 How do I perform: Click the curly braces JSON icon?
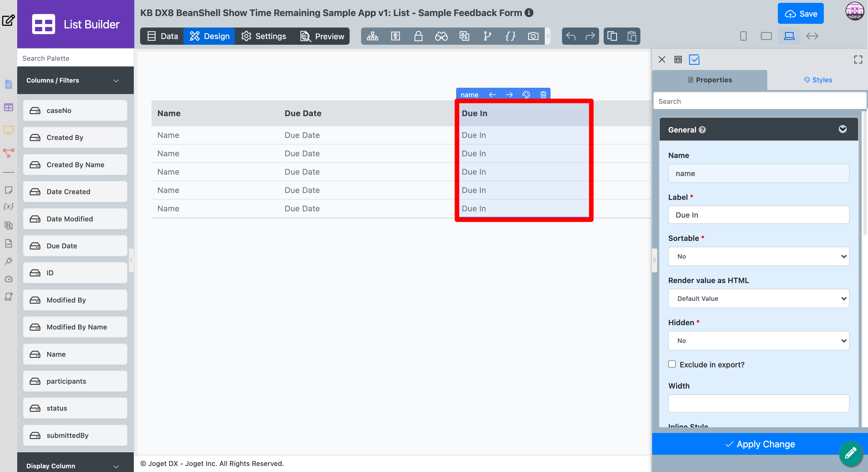(510, 36)
